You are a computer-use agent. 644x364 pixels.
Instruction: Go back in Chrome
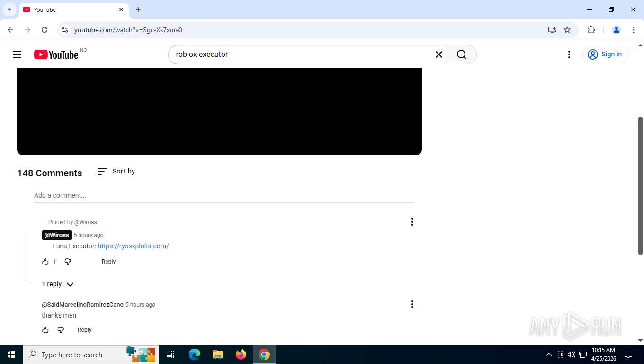[x=10, y=30]
